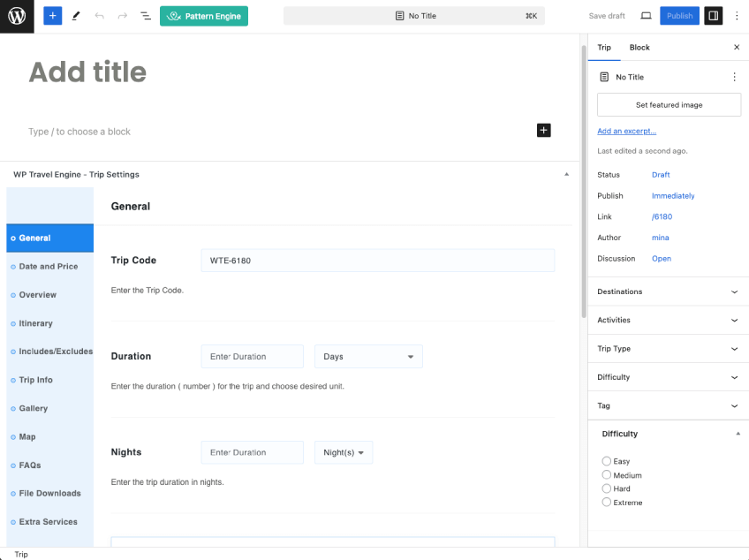Click the Add title heading field
Screen dimensions: 749x560
coord(87,72)
